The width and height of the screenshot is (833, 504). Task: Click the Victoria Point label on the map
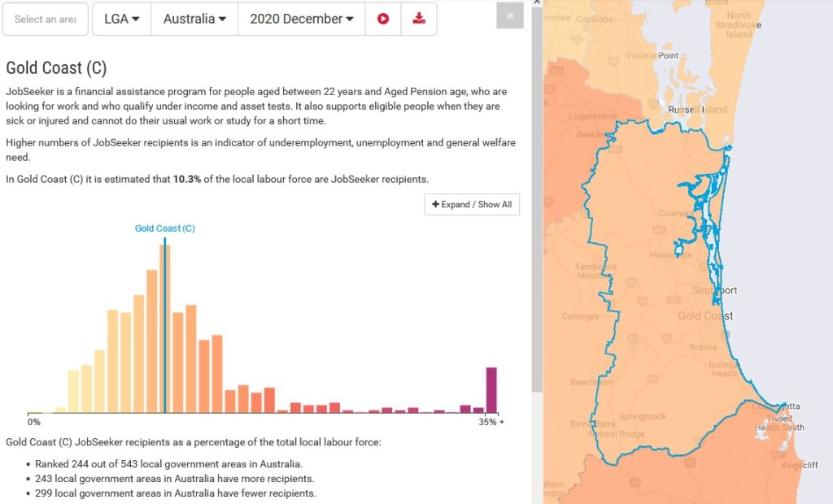(652, 55)
